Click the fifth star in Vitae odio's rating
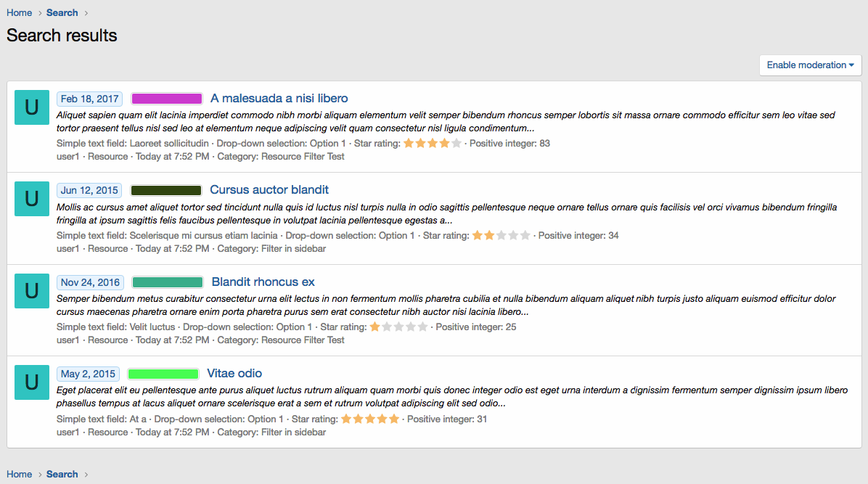 [393, 419]
